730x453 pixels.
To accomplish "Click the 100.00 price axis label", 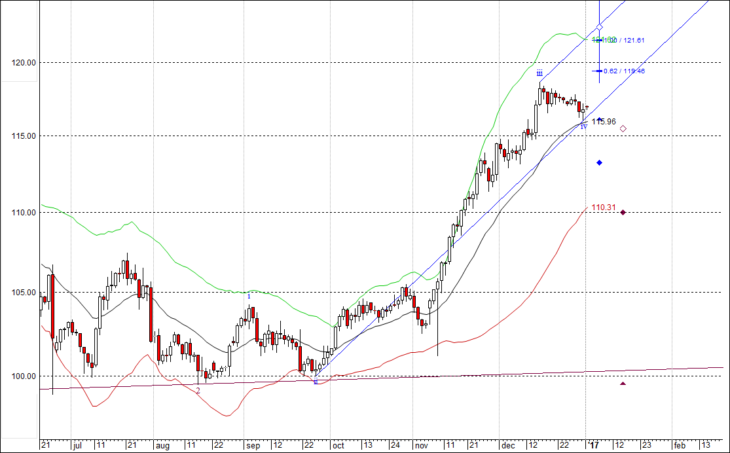I will (24, 376).
